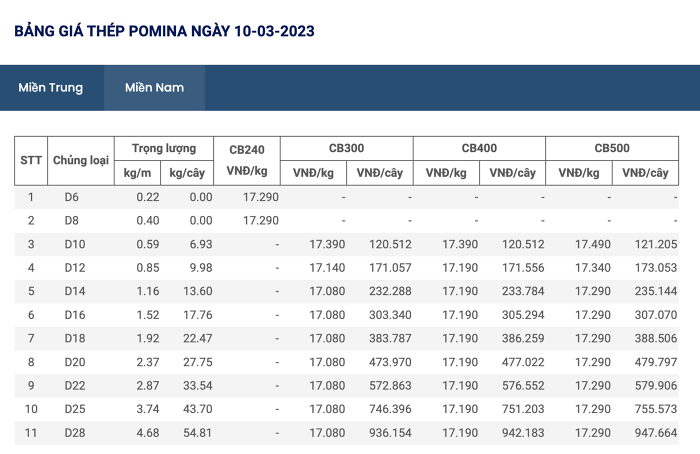Viewport: 700px width, 454px height.
Task: Click the 942.183 value in D28 row
Action: 523,433
